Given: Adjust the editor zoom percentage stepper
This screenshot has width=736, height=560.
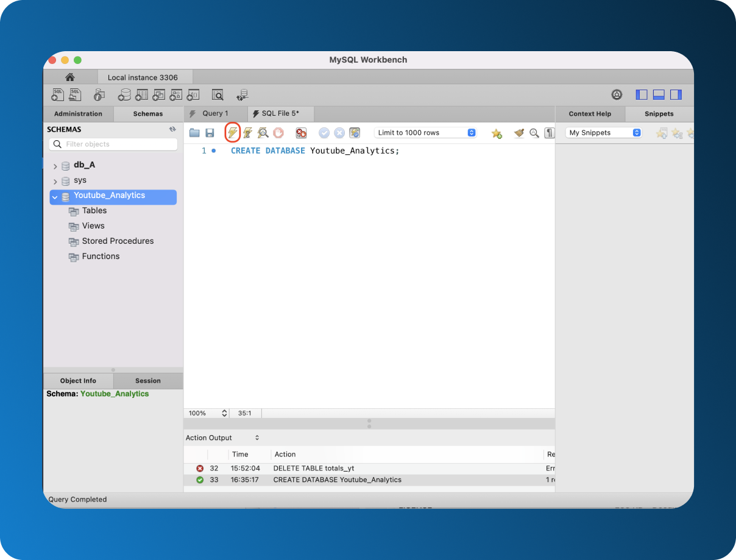Looking at the screenshot, I should pos(224,413).
